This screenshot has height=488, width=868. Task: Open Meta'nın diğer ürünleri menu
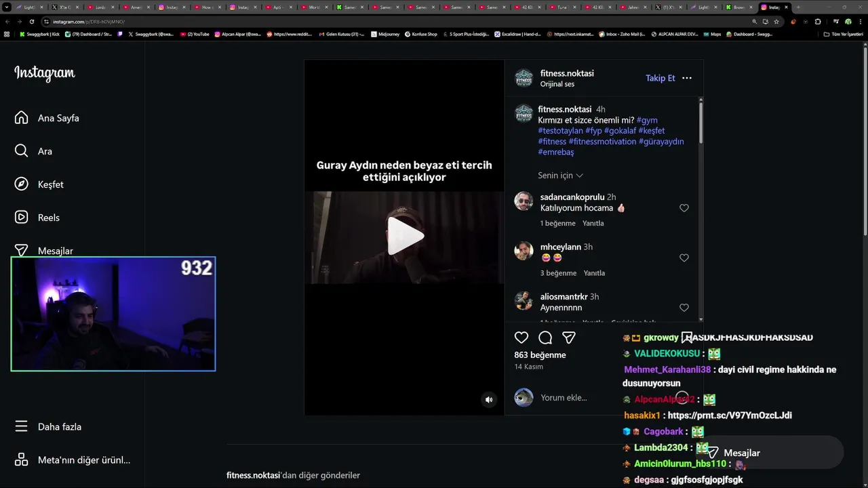(72, 460)
